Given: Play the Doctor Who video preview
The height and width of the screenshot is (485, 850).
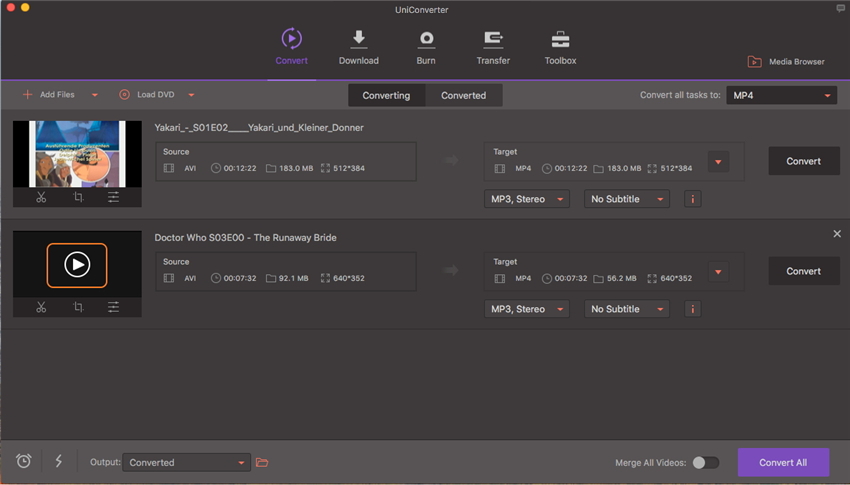Looking at the screenshot, I should pyautogui.click(x=77, y=265).
